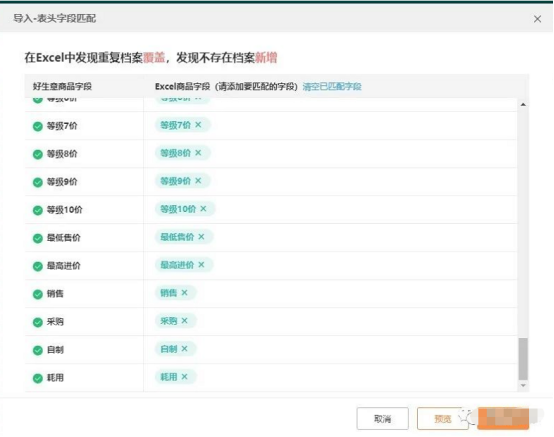Click the 预览 button
554x437 pixels.
[x=443, y=419]
